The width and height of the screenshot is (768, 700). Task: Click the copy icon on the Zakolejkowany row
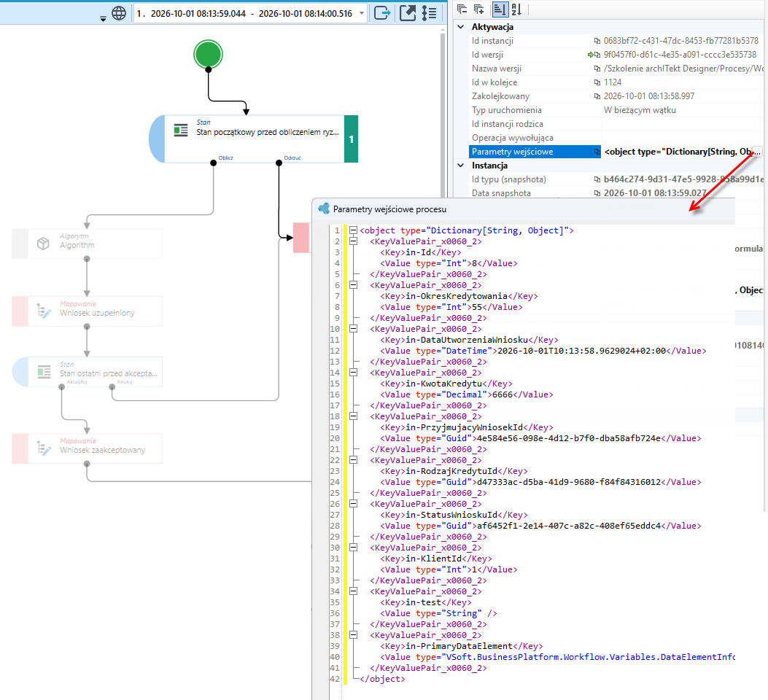(x=597, y=96)
